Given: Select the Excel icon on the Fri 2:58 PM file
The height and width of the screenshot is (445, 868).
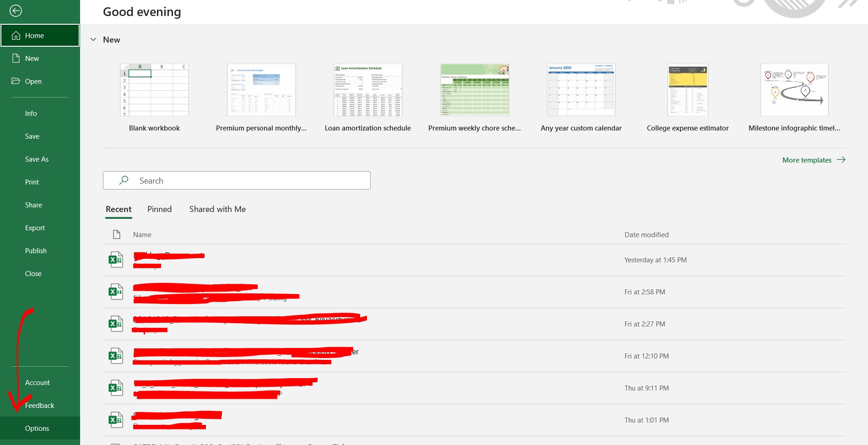Looking at the screenshot, I should 116,292.
